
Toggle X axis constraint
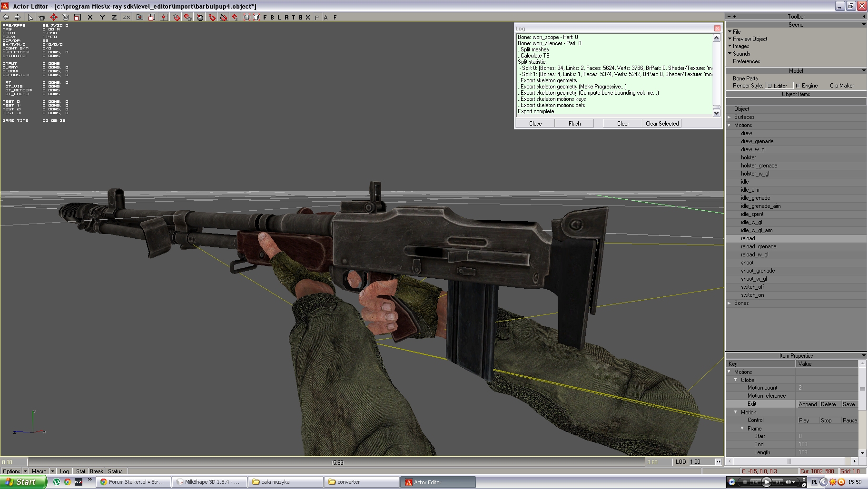(90, 17)
